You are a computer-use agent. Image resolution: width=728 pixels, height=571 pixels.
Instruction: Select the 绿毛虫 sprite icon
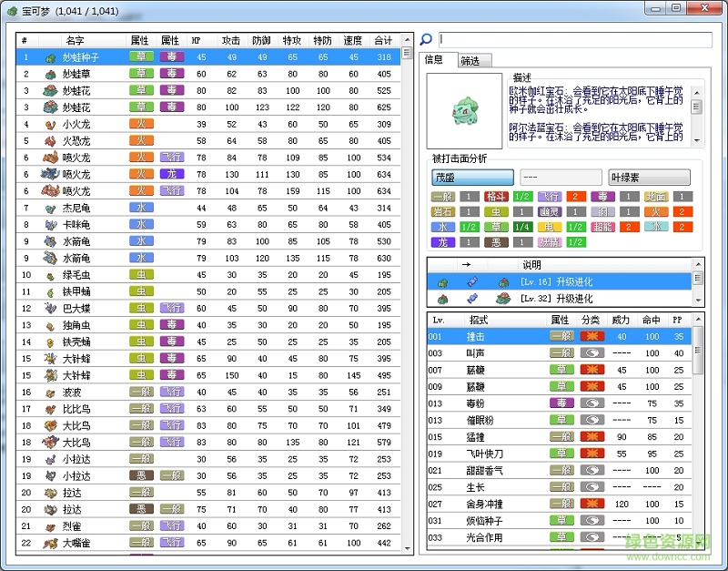coord(50,275)
